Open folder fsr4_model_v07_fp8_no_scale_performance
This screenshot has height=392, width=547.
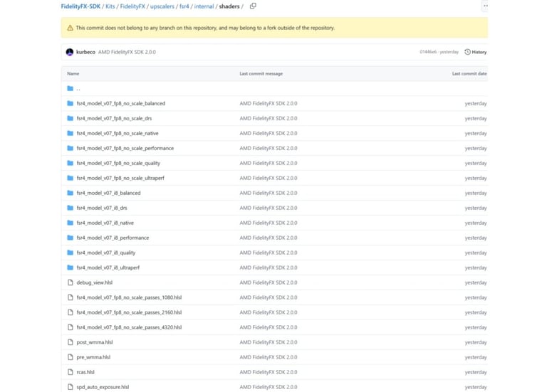[125, 148]
